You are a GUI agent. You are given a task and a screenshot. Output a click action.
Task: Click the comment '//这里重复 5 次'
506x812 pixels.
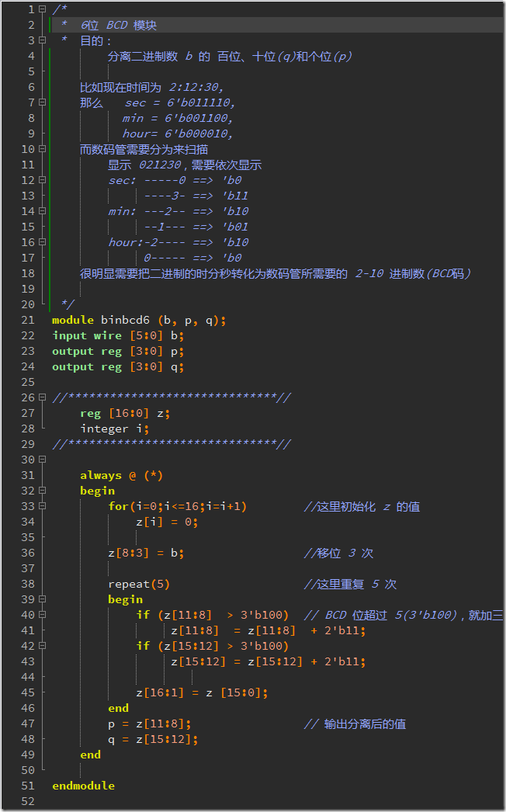coord(351,584)
